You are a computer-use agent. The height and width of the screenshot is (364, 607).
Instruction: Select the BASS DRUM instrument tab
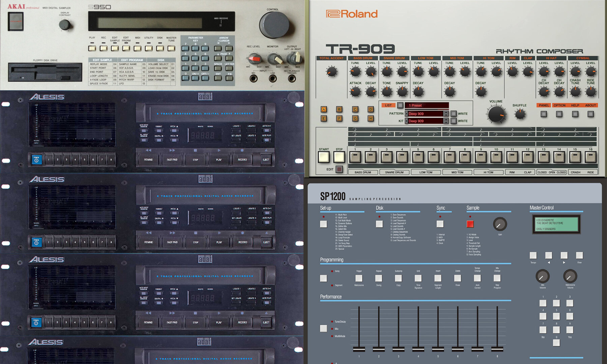(x=363, y=172)
